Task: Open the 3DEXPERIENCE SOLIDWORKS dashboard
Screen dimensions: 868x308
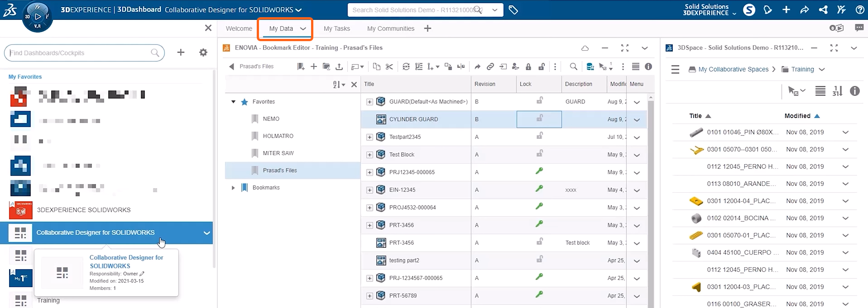Action: point(83,210)
